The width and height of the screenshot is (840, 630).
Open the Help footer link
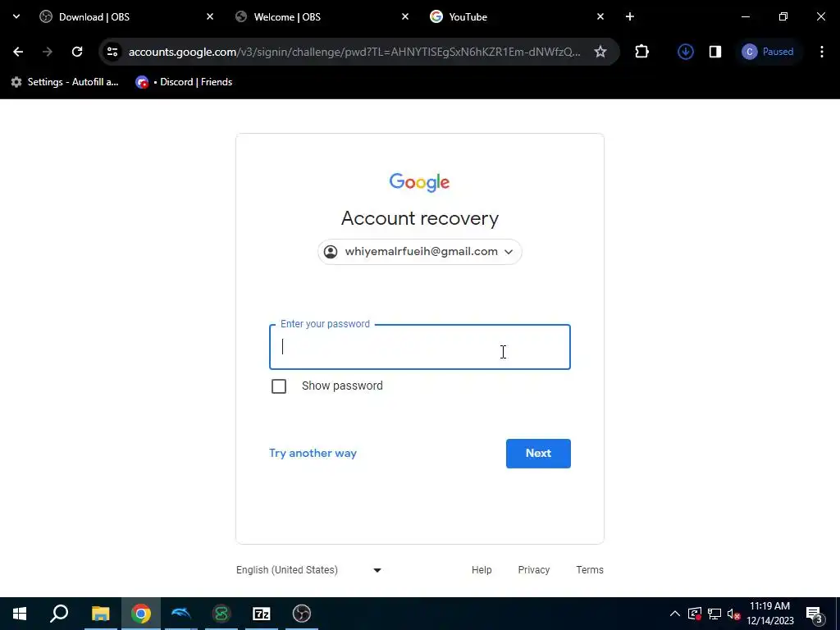[x=482, y=570]
